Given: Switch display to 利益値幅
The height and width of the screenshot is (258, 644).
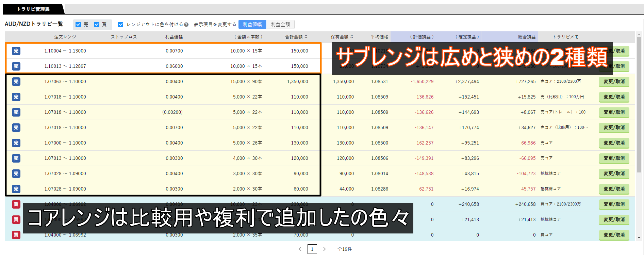Looking at the screenshot, I should pos(252,25).
